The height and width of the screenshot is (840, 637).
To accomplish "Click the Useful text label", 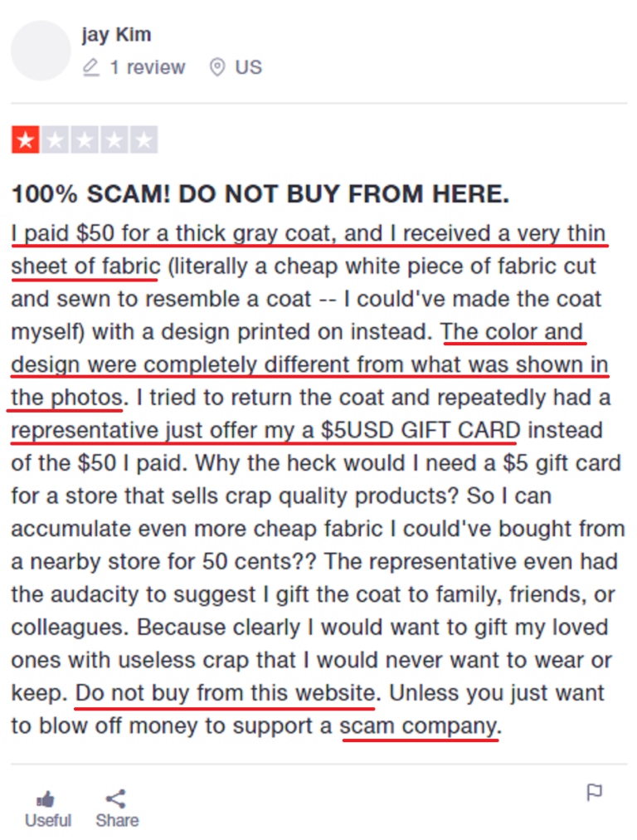I will (x=47, y=820).
